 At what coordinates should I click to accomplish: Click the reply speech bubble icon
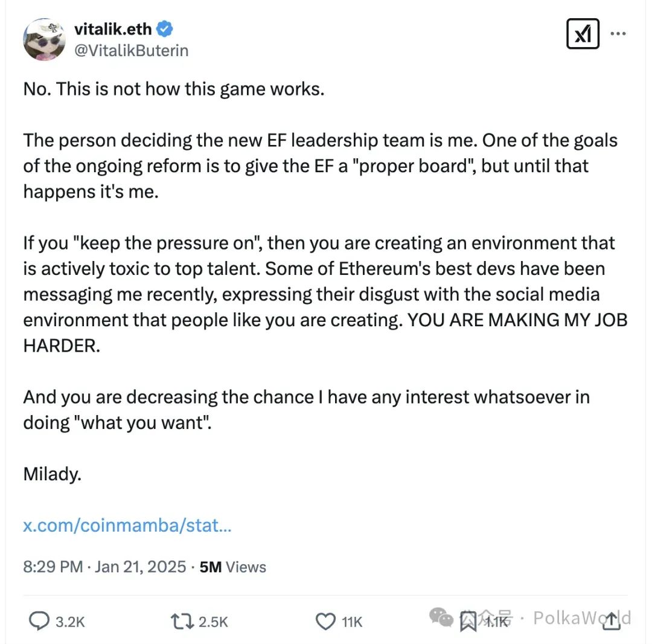click(39, 621)
